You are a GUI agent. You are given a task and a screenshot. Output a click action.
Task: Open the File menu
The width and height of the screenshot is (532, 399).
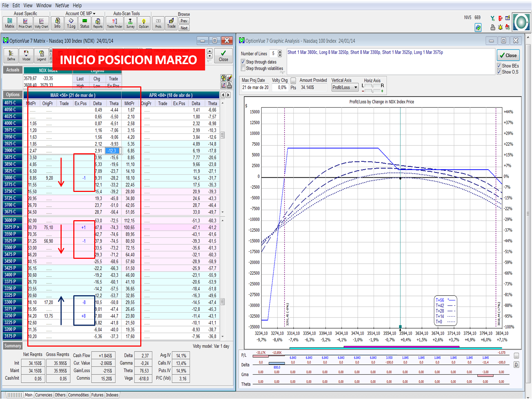pyautogui.click(x=5, y=5)
